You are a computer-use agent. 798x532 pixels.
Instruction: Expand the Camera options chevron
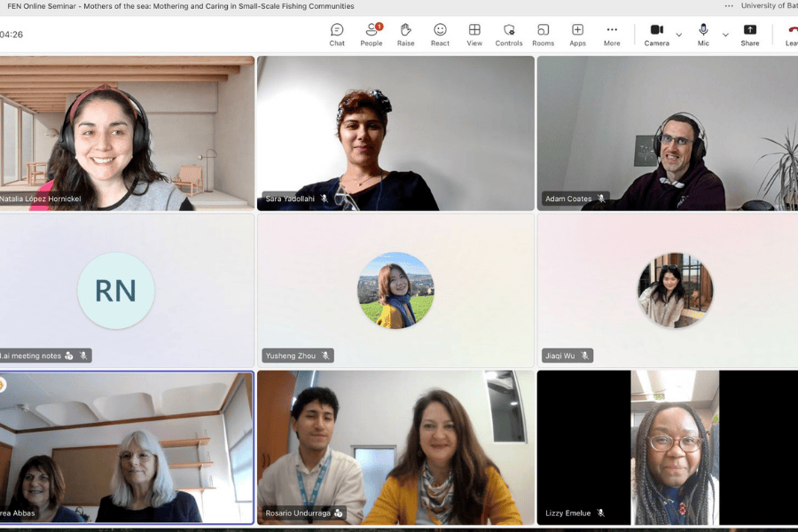tap(679, 35)
